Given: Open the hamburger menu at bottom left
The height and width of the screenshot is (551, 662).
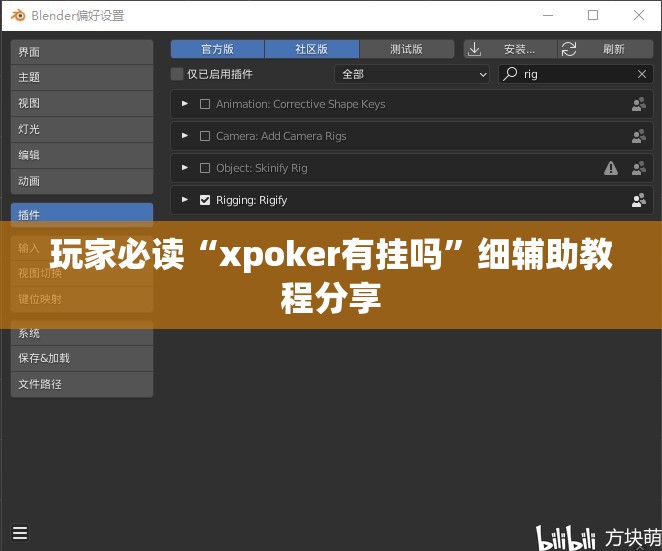Looking at the screenshot, I should pos(20,533).
